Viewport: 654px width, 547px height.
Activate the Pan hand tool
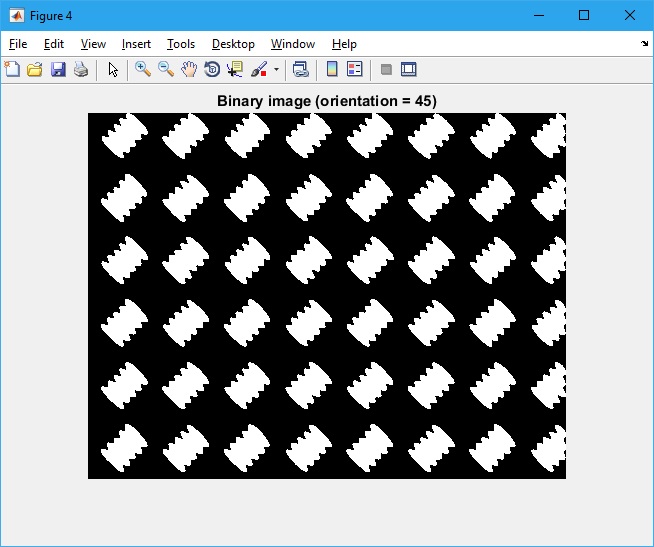click(189, 69)
